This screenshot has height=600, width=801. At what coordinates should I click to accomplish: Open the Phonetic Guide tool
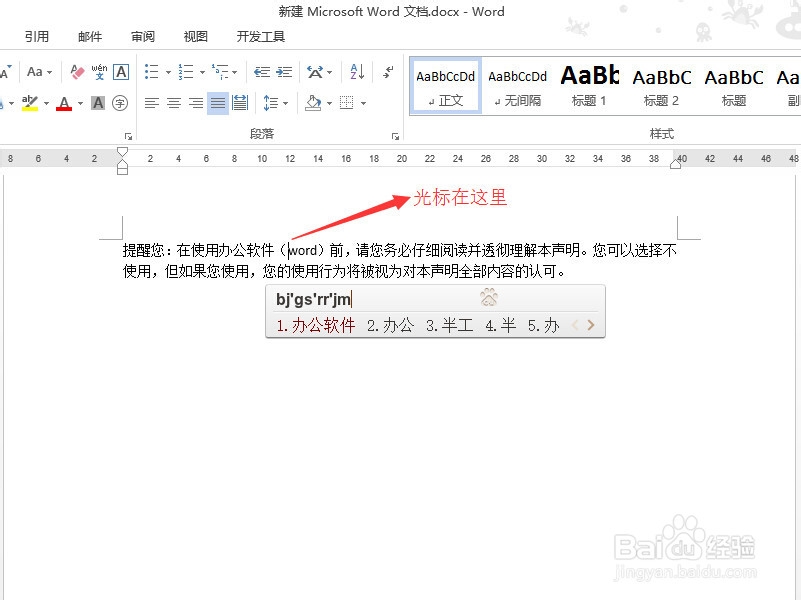pyautogui.click(x=99, y=71)
